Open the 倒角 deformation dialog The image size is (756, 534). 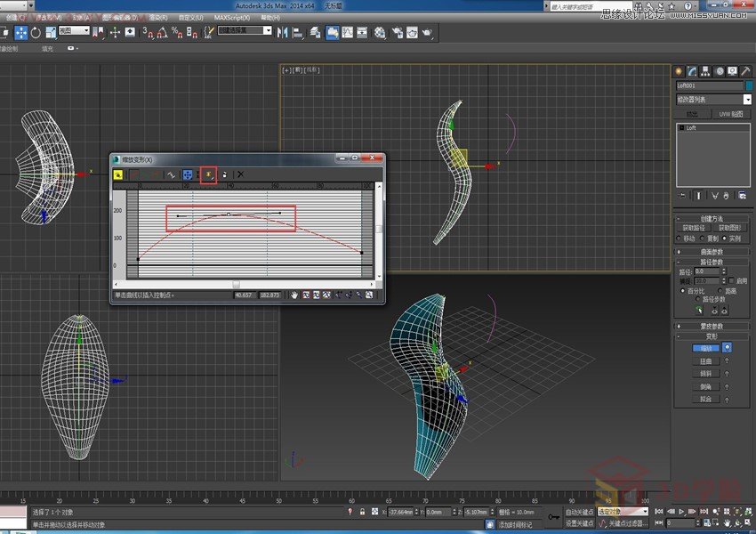[x=707, y=386]
